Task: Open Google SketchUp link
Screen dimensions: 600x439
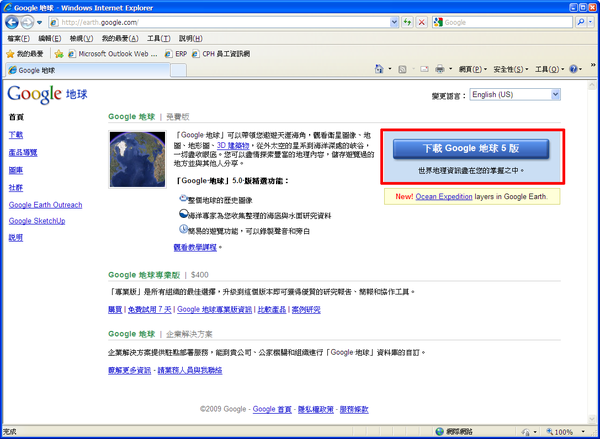Action: click(37, 221)
